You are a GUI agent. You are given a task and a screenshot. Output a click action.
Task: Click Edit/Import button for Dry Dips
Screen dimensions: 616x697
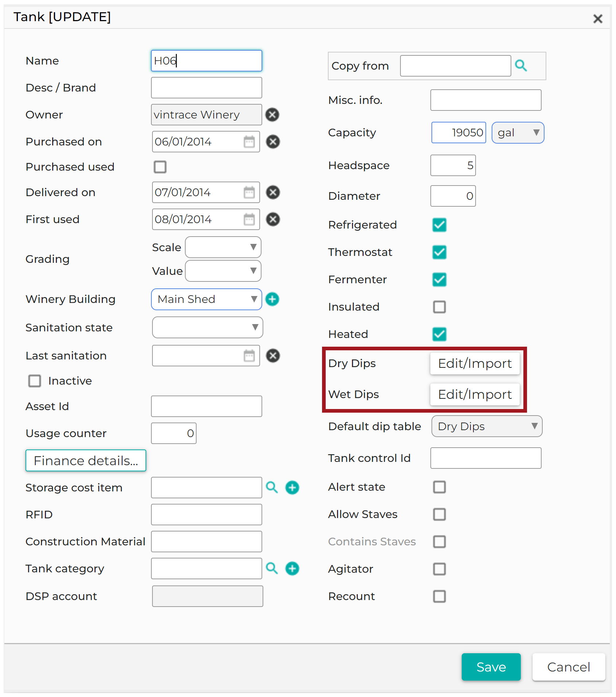(474, 363)
